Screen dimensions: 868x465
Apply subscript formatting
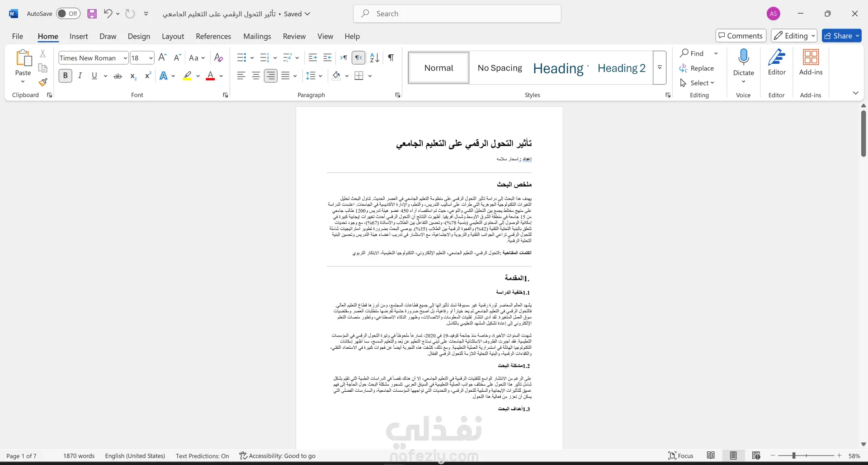click(133, 76)
